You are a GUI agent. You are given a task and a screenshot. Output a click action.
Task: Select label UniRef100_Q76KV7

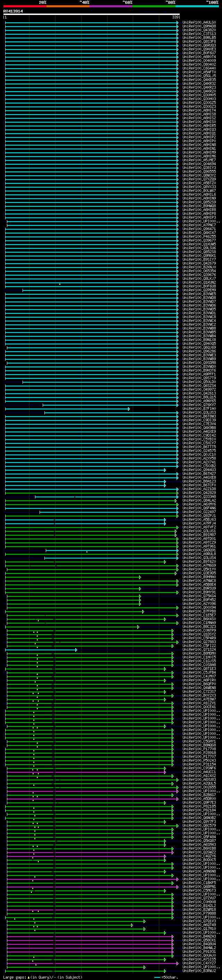coord(199,405)
